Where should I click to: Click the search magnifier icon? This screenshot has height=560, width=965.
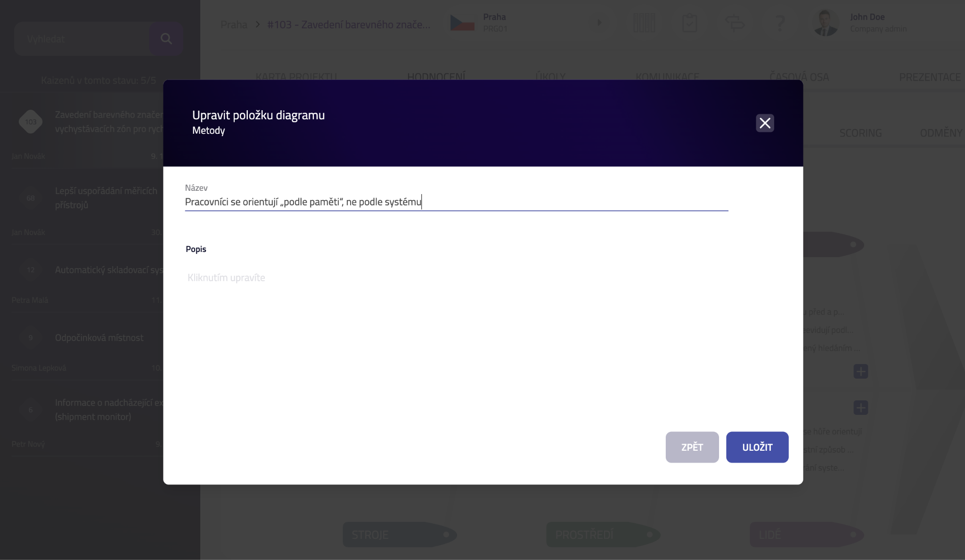pos(166,39)
